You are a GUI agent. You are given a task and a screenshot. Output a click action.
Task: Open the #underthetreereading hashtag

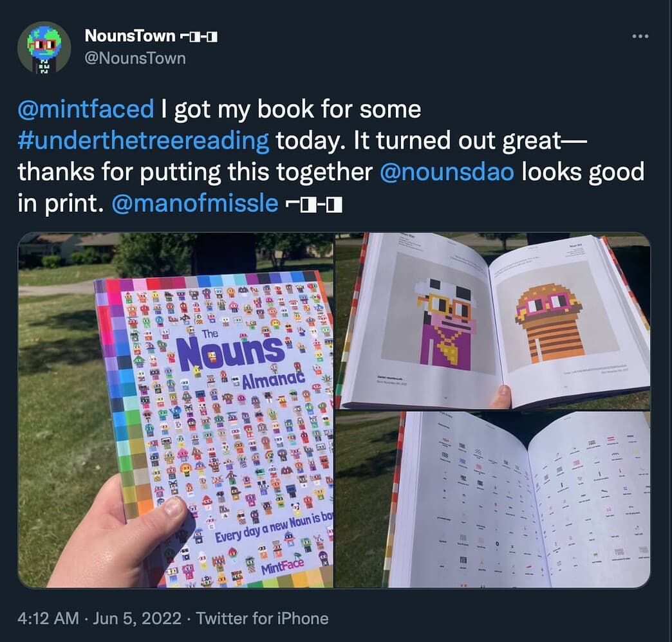(144, 140)
